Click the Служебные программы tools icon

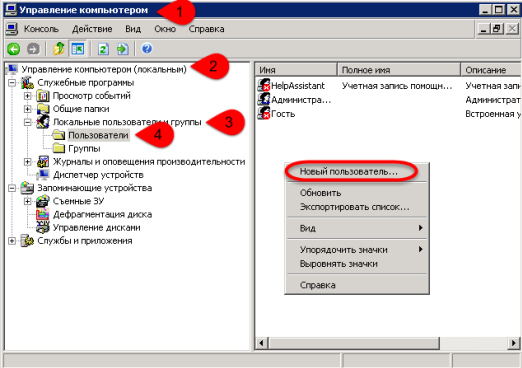[27, 82]
